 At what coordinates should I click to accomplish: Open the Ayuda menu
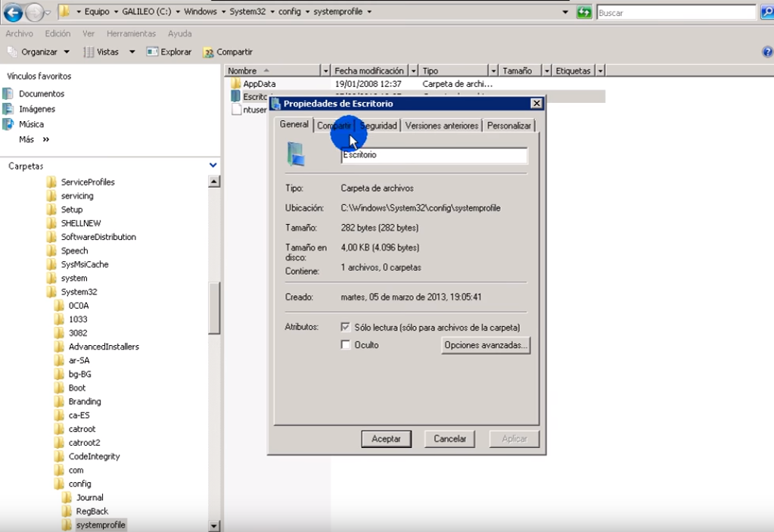(x=179, y=33)
